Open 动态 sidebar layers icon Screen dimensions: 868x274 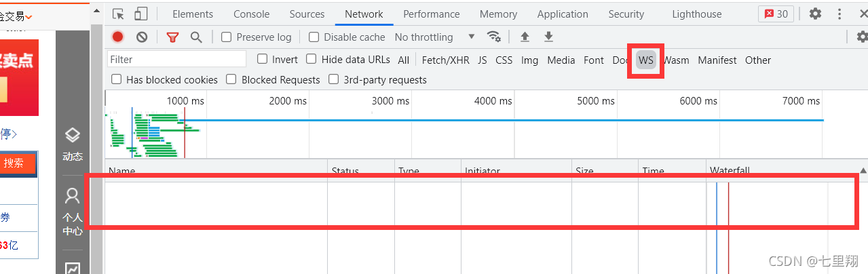point(73,135)
